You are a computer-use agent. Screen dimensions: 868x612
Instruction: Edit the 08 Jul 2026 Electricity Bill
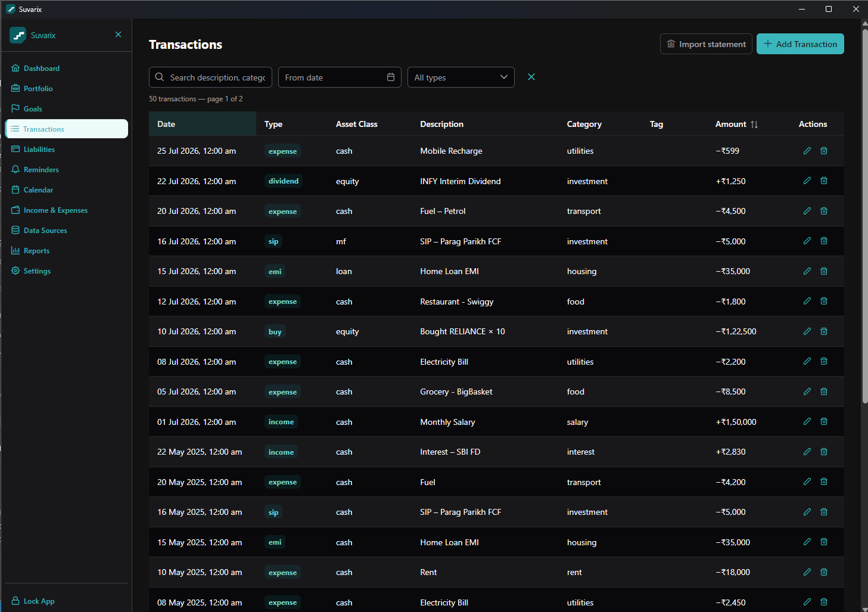point(807,361)
